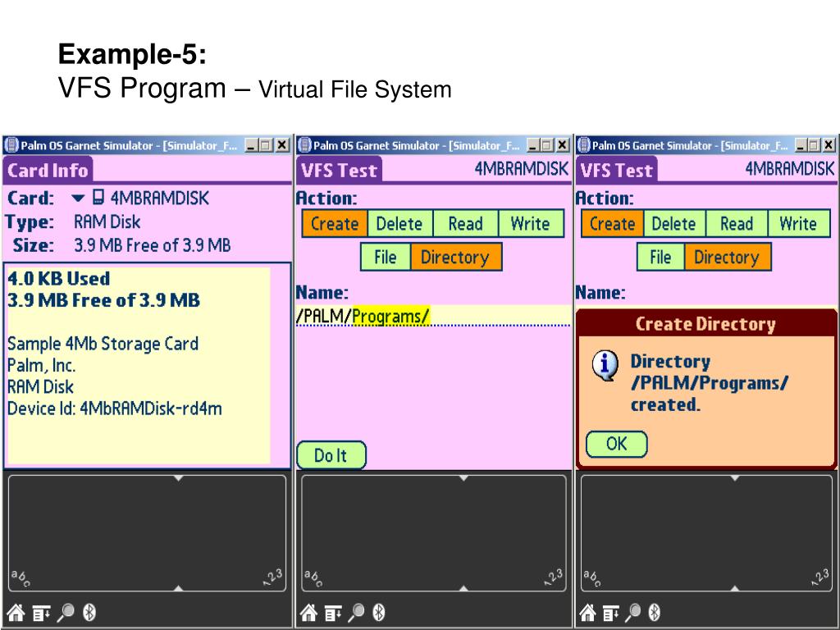Image resolution: width=840 pixels, height=630 pixels.
Task: Open menu icon in middle VFS Test simulator
Action: coord(333,612)
